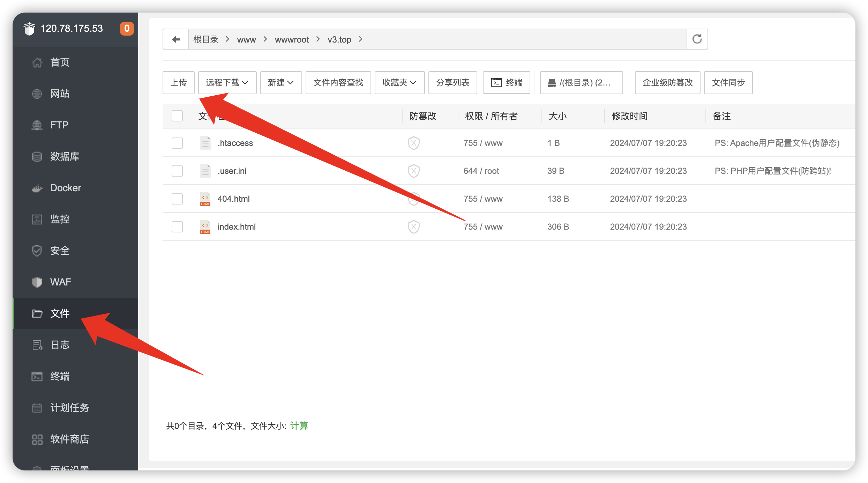This screenshot has height=483, width=868.
Task: Open 网站 websites in sidebar
Action: point(75,94)
